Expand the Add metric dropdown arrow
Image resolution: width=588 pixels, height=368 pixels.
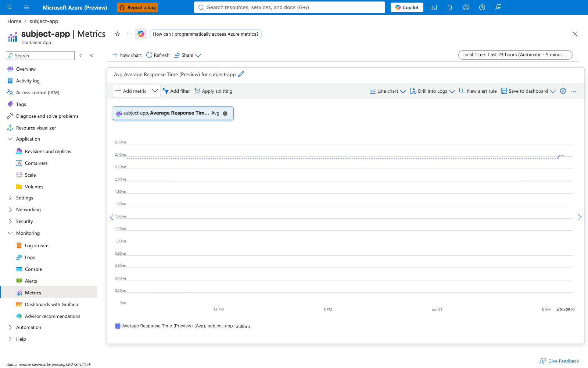(155, 91)
